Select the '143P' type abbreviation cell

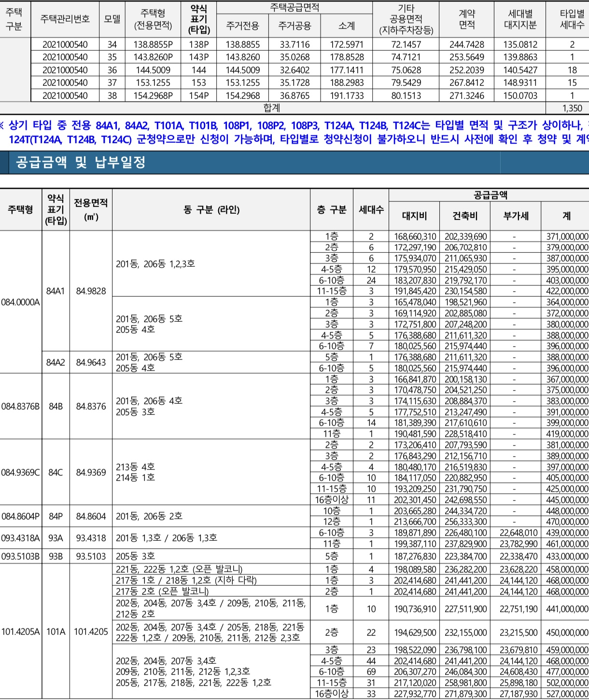coord(199,57)
